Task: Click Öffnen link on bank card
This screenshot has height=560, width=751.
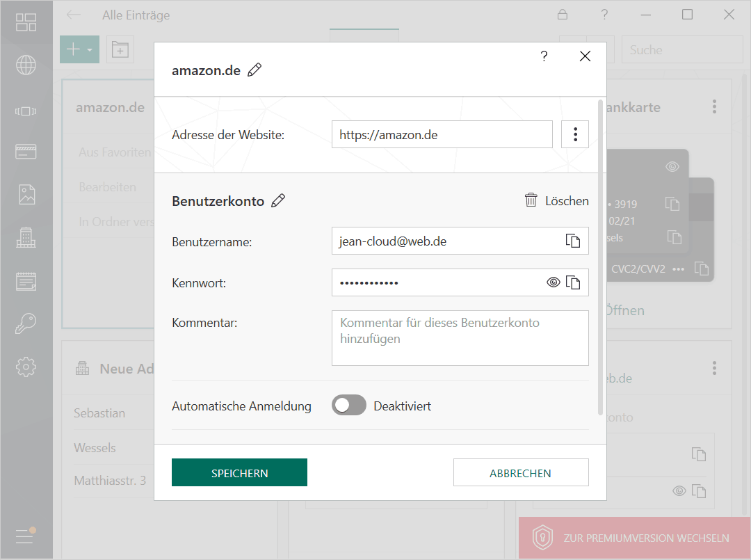Action: (625, 310)
